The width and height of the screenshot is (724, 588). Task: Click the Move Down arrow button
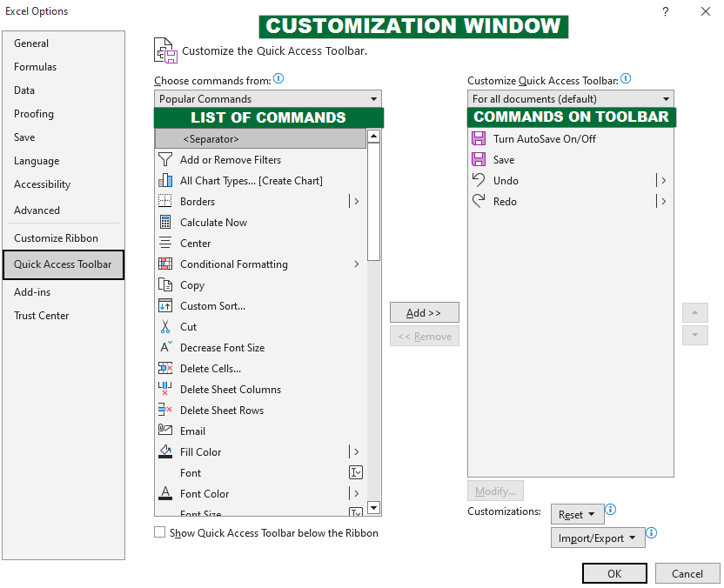[695, 335]
